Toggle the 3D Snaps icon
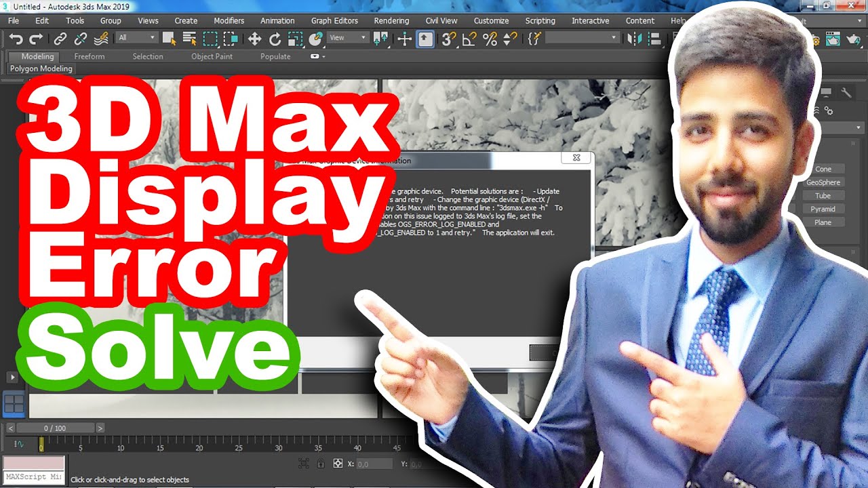The width and height of the screenshot is (868, 488). pyautogui.click(x=448, y=39)
